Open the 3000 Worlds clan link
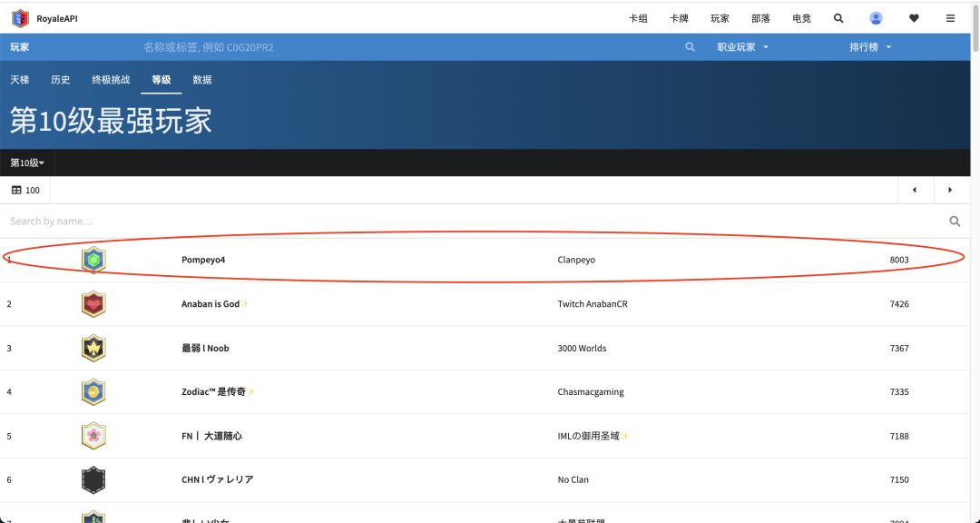This screenshot has width=980, height=523. coord(582,348)
